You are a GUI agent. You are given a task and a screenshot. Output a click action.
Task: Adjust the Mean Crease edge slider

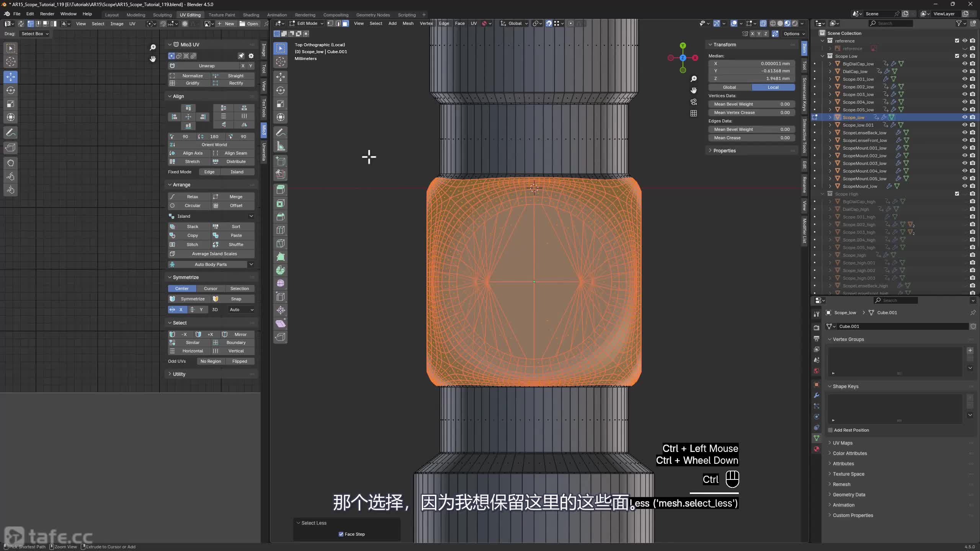tap(752, 138)
